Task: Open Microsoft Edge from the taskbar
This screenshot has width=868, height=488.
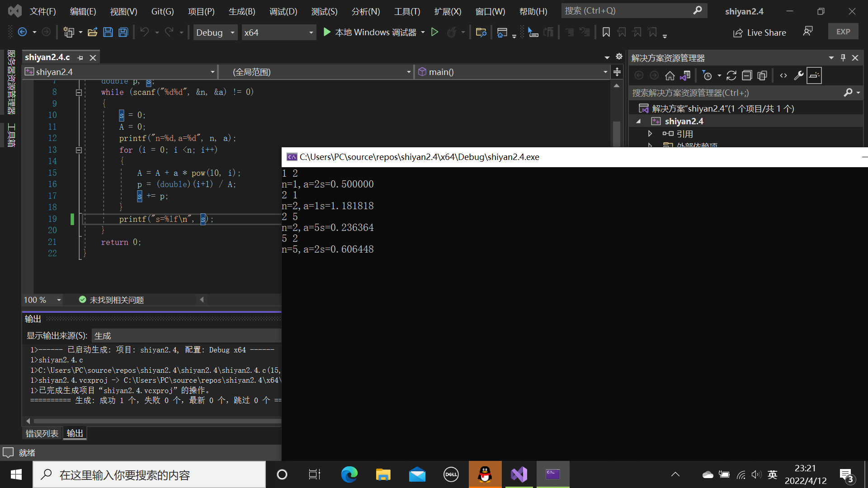Action: [349, 474]
